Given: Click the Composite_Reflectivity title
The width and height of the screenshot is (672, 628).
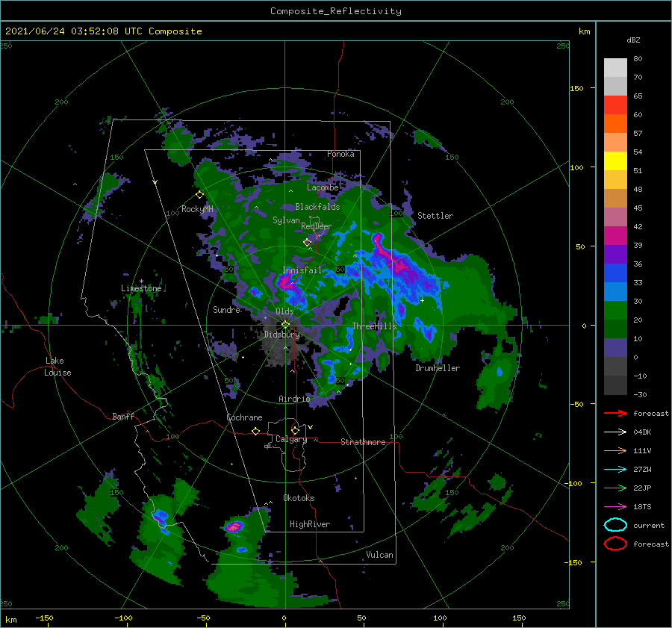Looking at the screenshot, I should 336,11.
